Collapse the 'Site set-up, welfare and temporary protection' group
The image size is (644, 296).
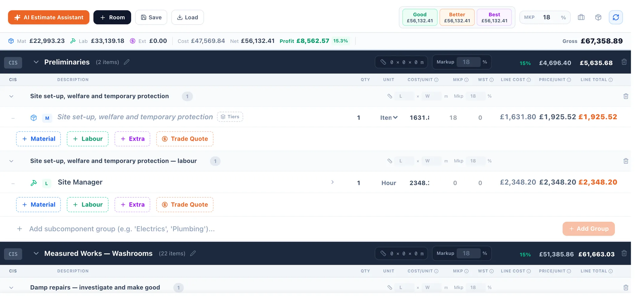pyautogui.click(x=11, y=96)
